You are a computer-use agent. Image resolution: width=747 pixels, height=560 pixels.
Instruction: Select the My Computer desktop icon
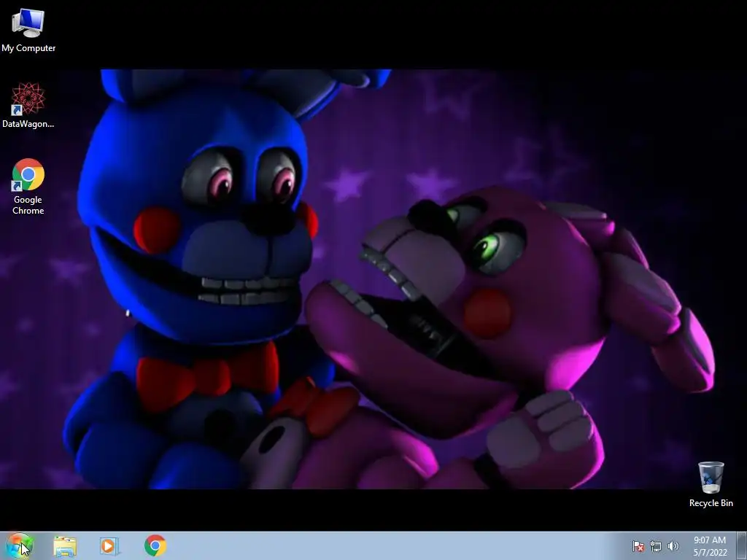tap(28, 31)
